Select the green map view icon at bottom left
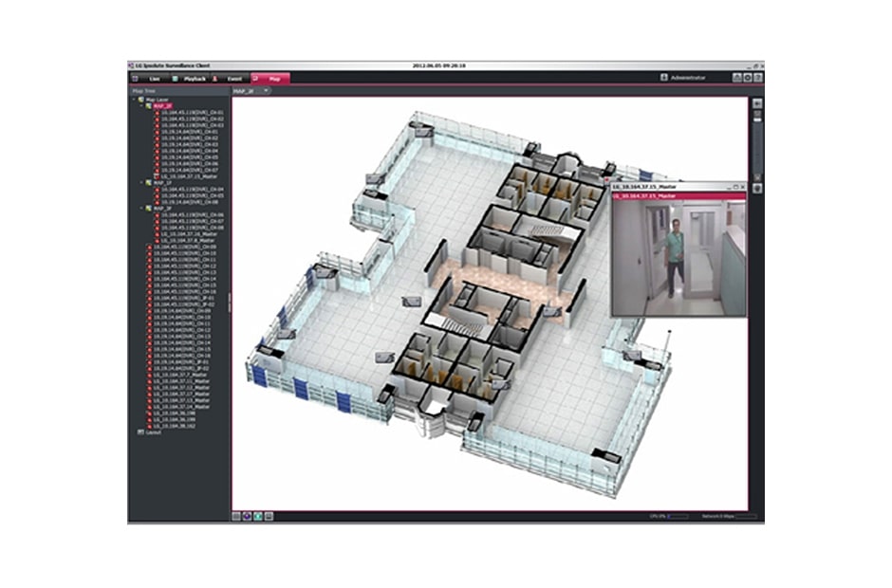892x588 pixels. tap(256, 517)
